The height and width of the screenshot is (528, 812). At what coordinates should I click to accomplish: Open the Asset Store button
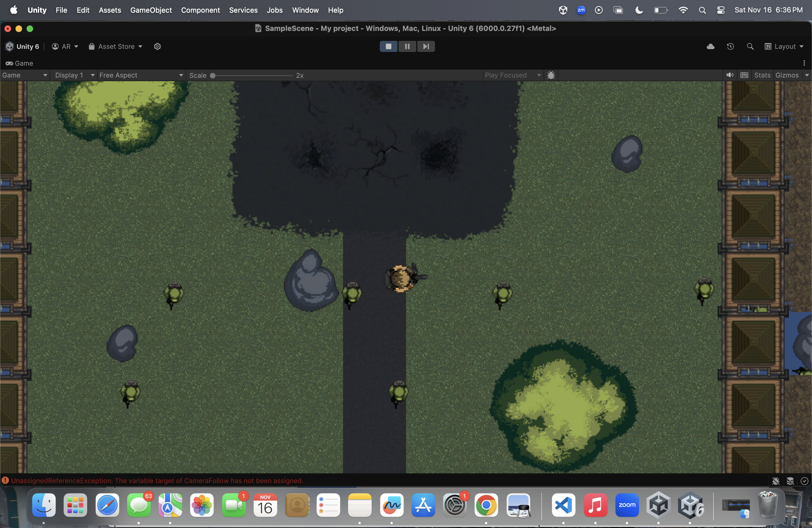click(115, 46)
